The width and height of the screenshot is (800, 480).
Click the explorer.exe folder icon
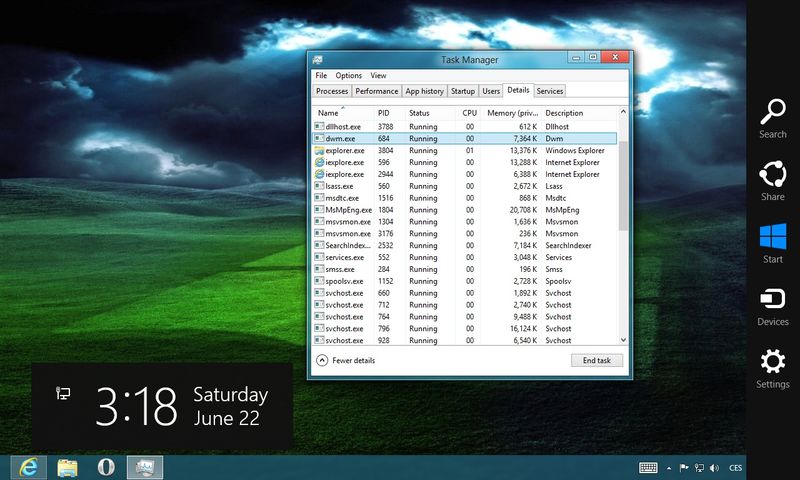tap(319, 150)
